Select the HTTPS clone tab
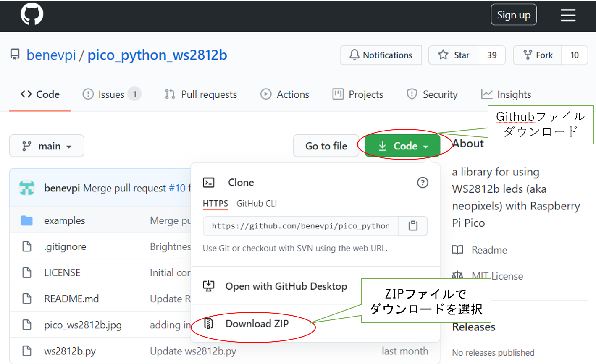 pyautogui.click(x=215, y=204)
